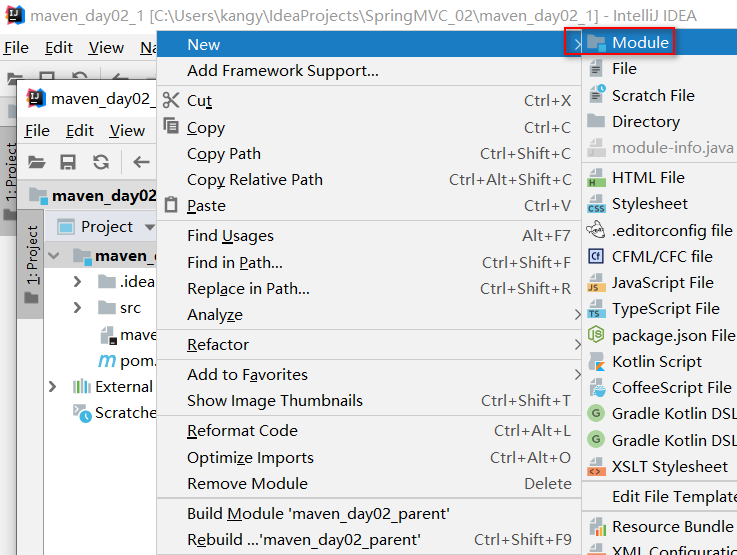Create a Gradle Kotlin DSL file, first entry
Image resolution: width=737 pixels, height=555 pixels.
click(x=659, y=414)
